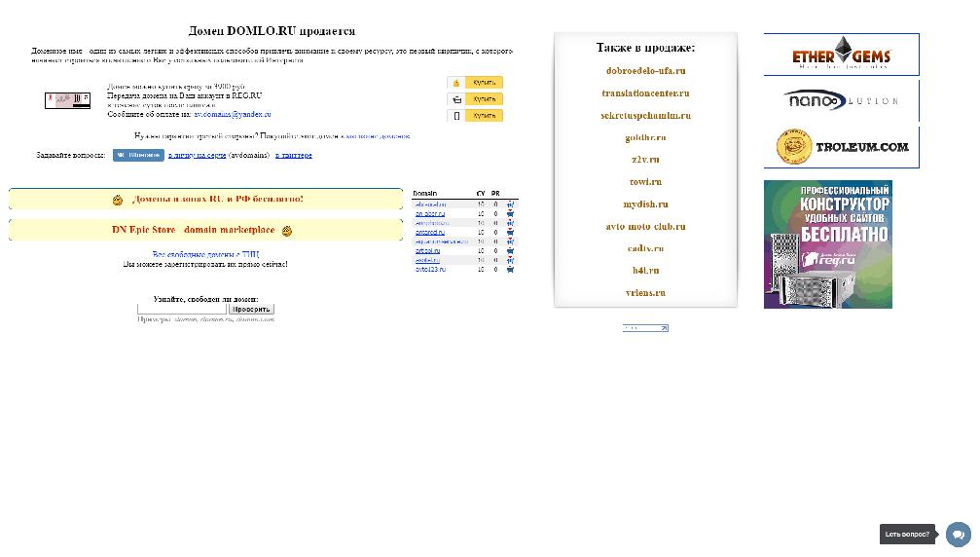Open translationcenter.ru link
The height and width of the screenshot is (557, 980).
[645, 93]
